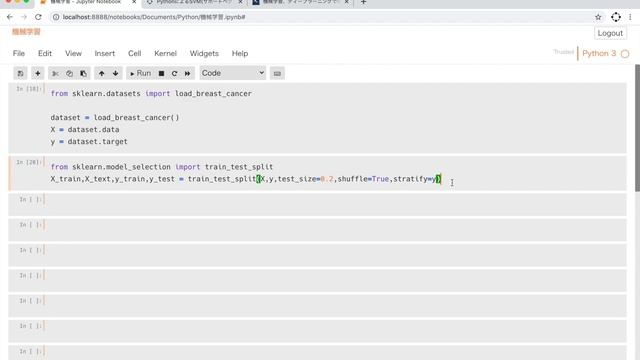Insert a cell below with plus icon
Image resolution: width=640 pixels, height=360 pixels.
coord(38,73)
